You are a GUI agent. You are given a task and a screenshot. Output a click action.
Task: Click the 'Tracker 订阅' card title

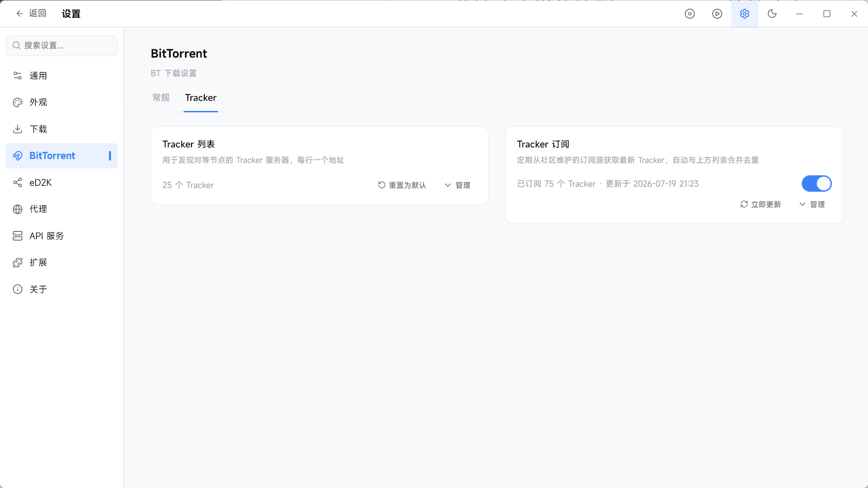tap(543, 144)
